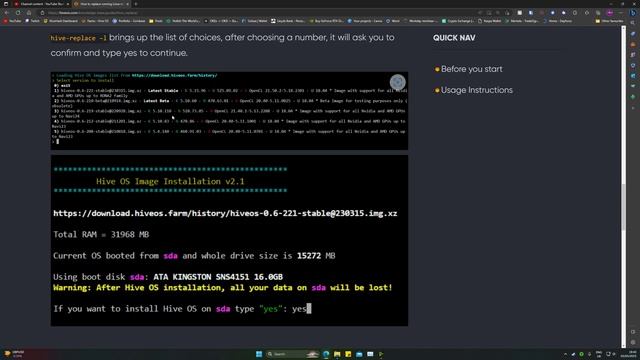
Task: Click the browser address bar
Action: click(261, 13)
